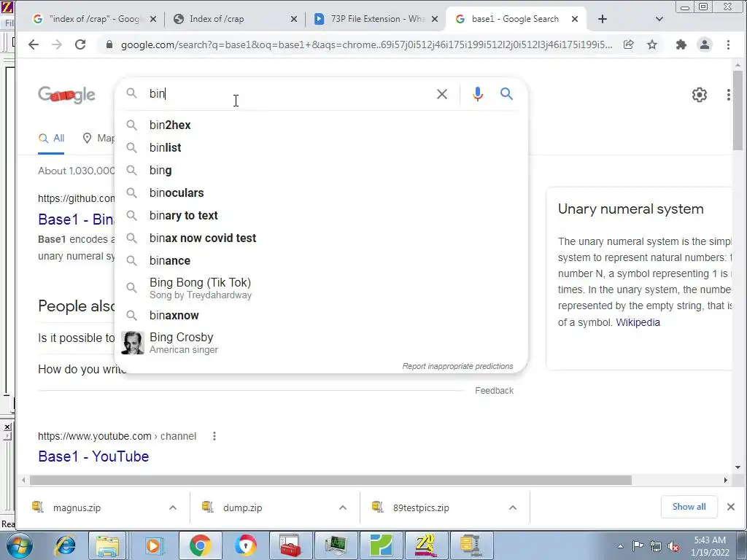Select the All results tab
Image resolution: width=747 pixels, height=560 pixels.
pyautogui.click(x=51, y=138)
